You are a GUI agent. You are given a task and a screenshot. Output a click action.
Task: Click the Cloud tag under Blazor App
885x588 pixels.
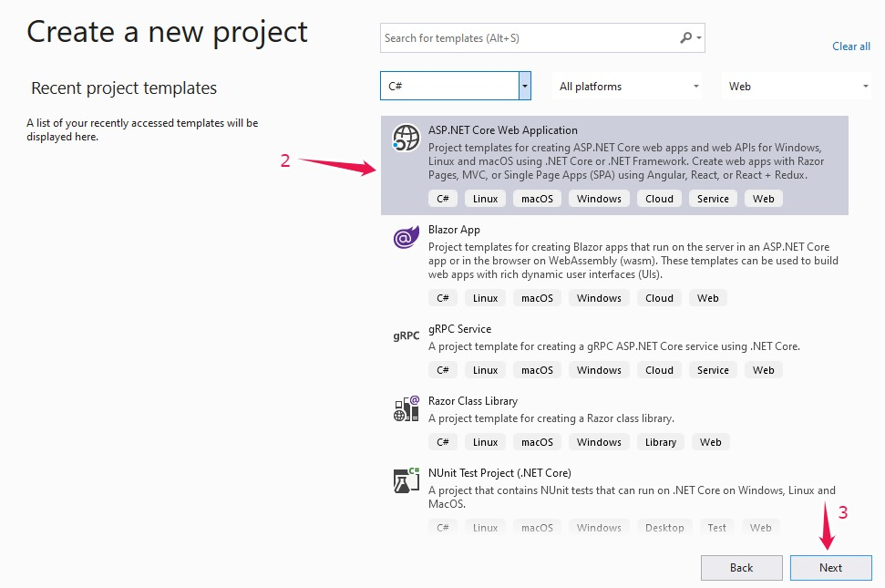click(659, 298)
